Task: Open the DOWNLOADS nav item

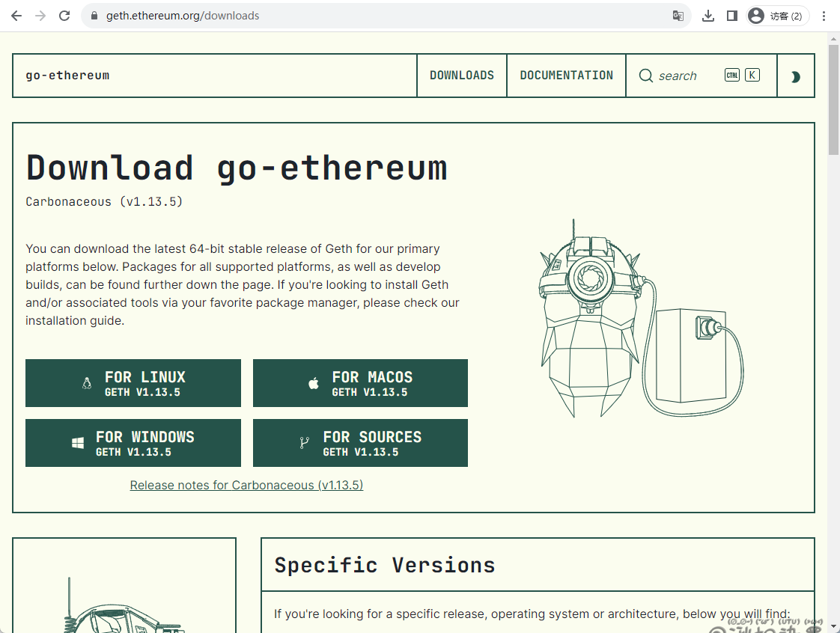Action: click(461, 76)
